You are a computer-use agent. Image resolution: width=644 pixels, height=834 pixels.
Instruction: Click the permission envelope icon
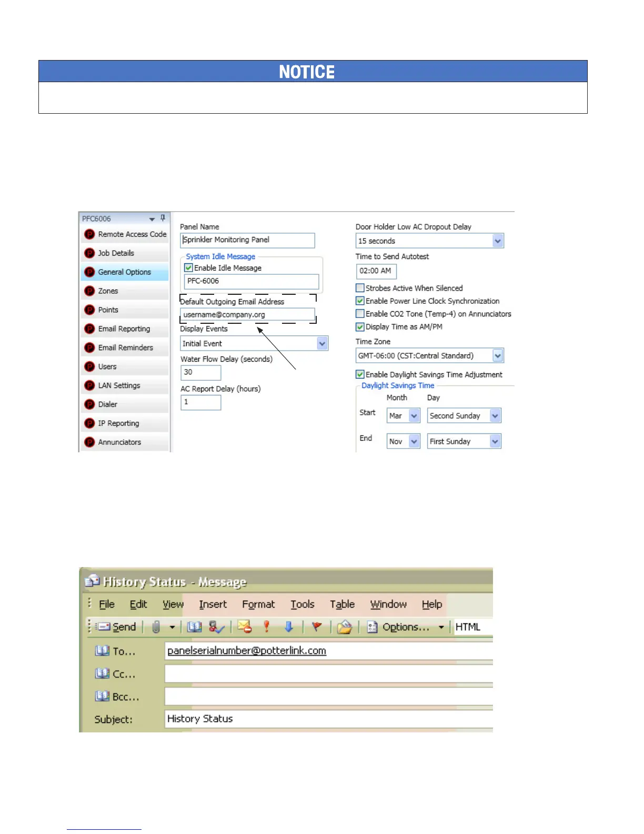tap(245, 627)
